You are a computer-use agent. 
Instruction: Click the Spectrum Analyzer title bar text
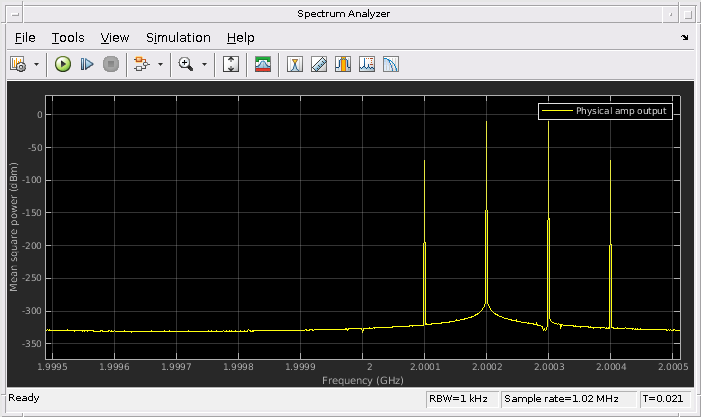tap(343, 14)
